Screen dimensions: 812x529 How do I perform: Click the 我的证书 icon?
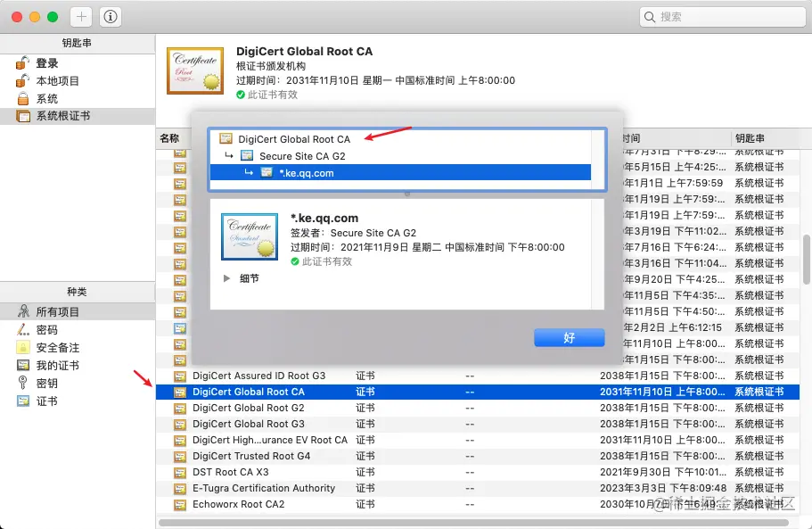tap(23, 365)
